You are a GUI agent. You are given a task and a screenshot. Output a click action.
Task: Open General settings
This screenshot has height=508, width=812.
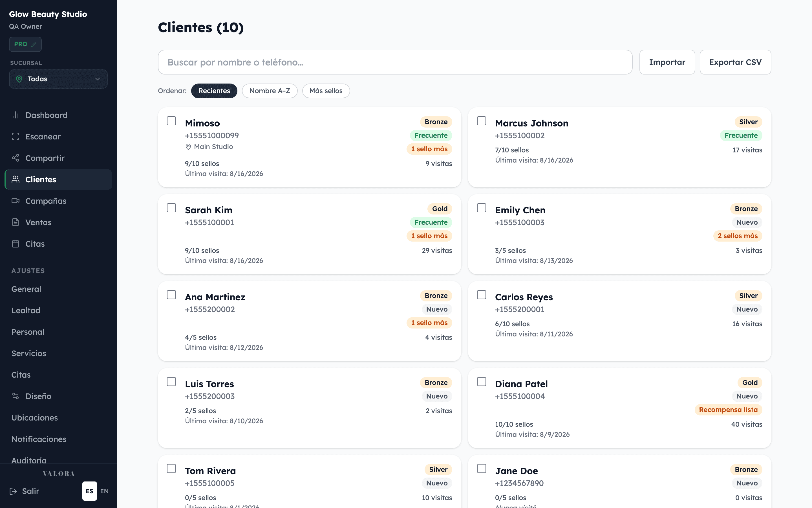58,289
